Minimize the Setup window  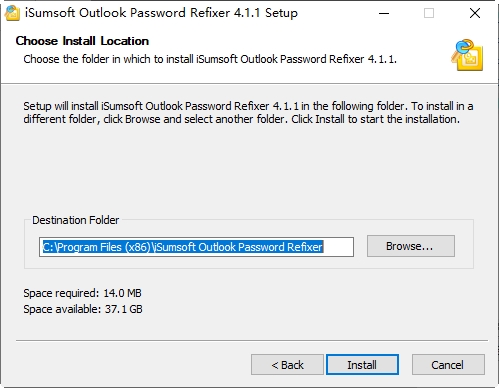pyautogui.click(x=384, y=13)
